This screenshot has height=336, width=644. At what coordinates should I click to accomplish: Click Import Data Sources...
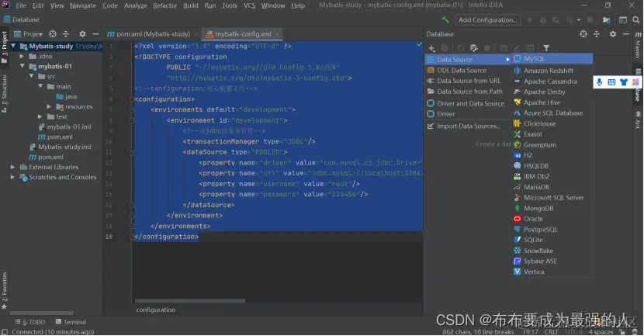(x=468, y=126)
